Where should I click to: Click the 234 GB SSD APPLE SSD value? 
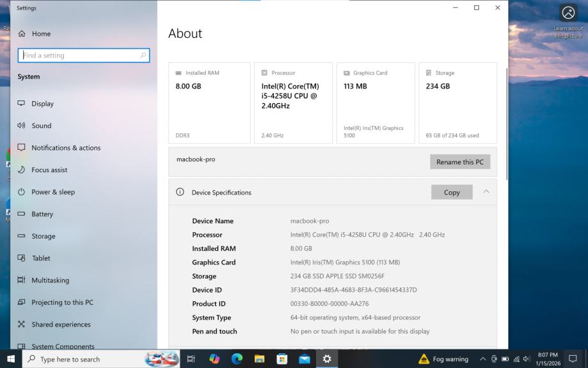[x=337, y=276]
